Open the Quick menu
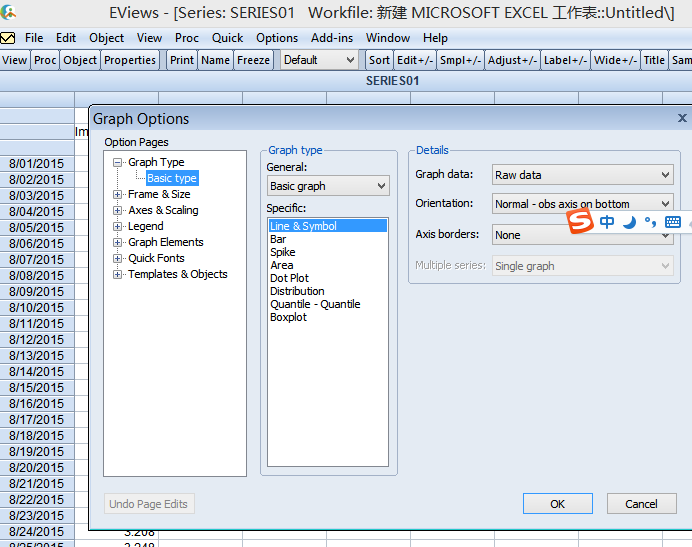Image resolution: width=692 pixels, height=547 pixels. click(227, 38)
